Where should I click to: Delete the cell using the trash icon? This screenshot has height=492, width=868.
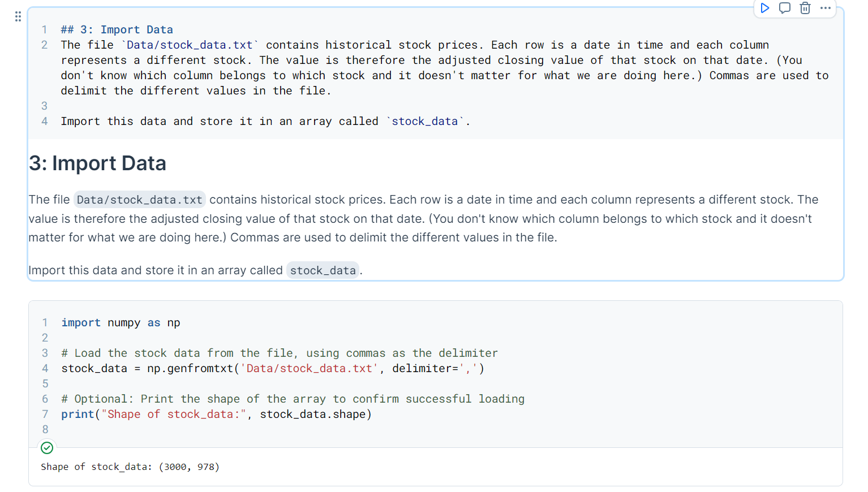tap(805, 8)
